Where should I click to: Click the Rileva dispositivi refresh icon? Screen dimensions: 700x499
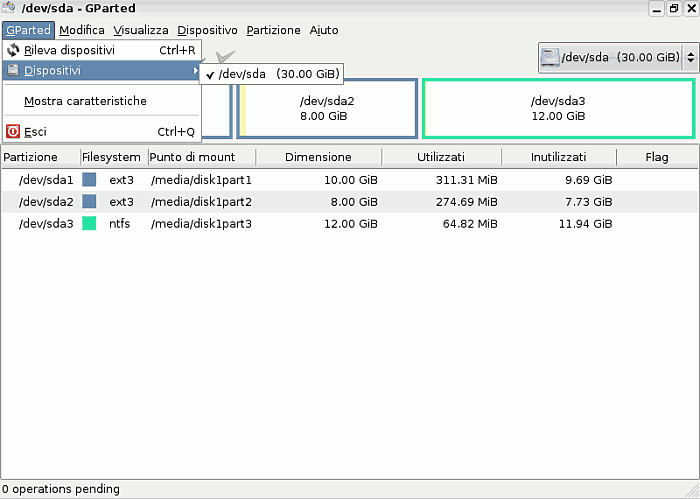(x=13, y=49)
